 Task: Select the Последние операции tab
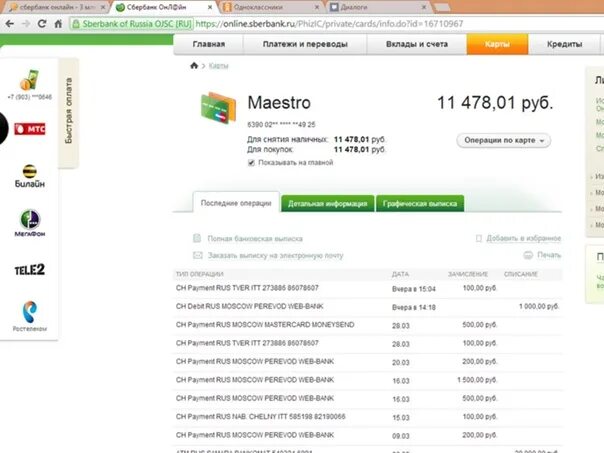[x=236, y=203]
